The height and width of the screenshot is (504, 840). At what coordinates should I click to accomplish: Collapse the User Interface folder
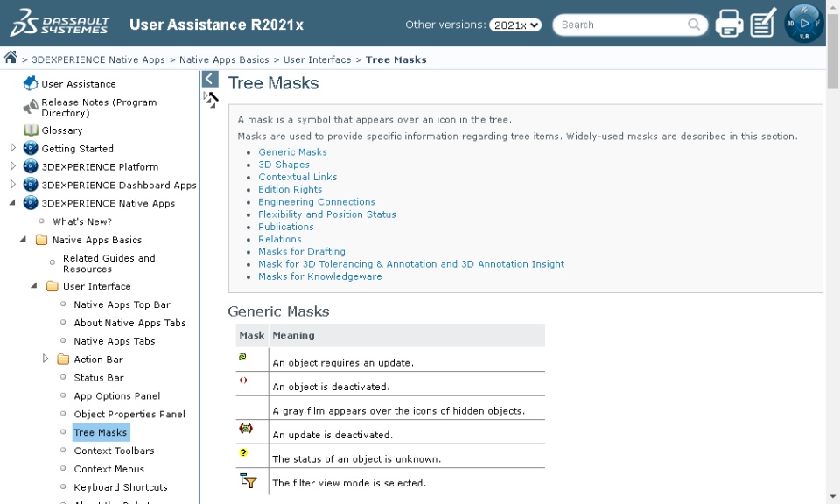34,285
